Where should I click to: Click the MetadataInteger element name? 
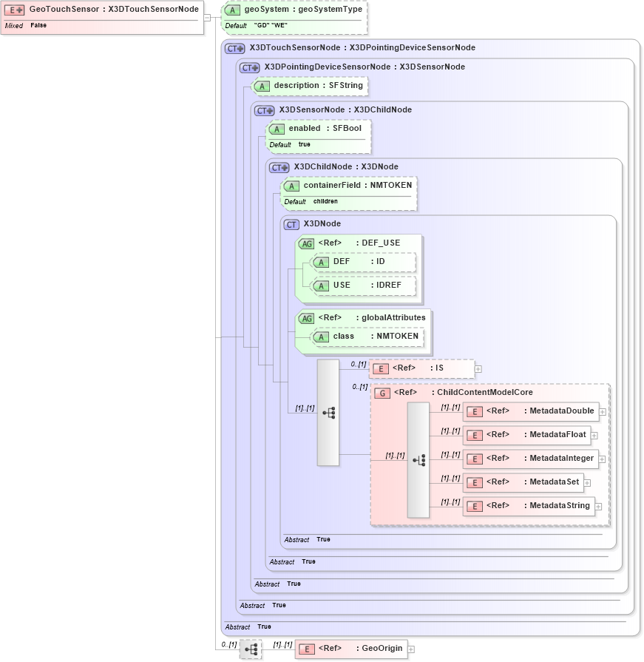pyautogui.click(x=561, y=458)
